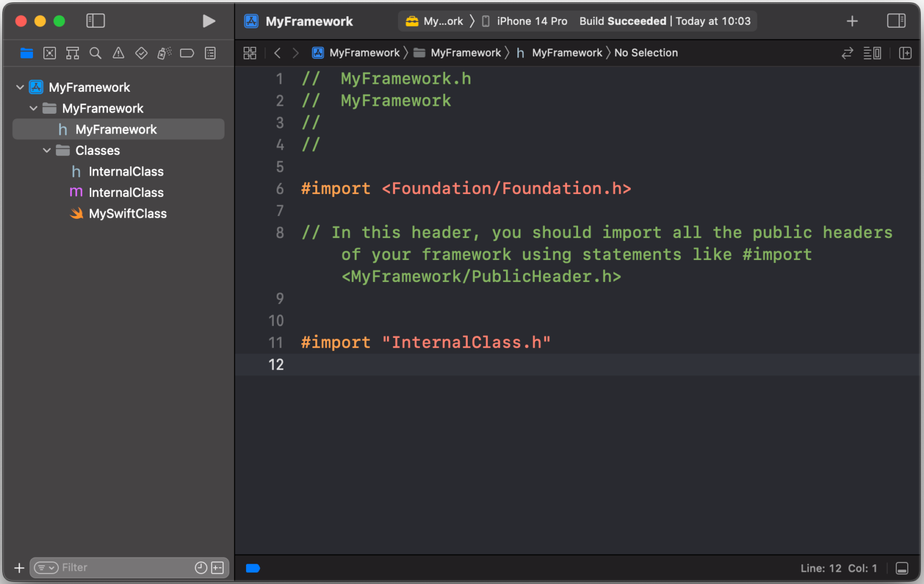Collapse the MyFramework project root

20,87
